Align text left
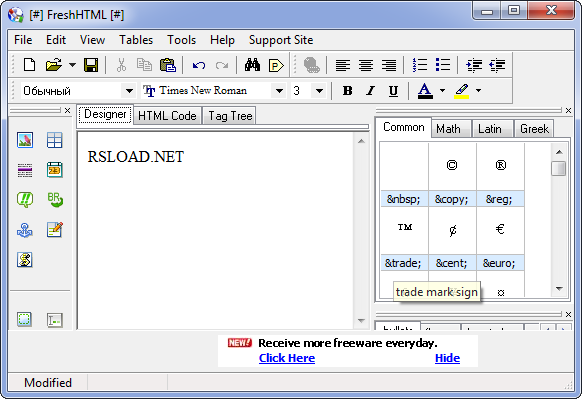 (343, 65)
